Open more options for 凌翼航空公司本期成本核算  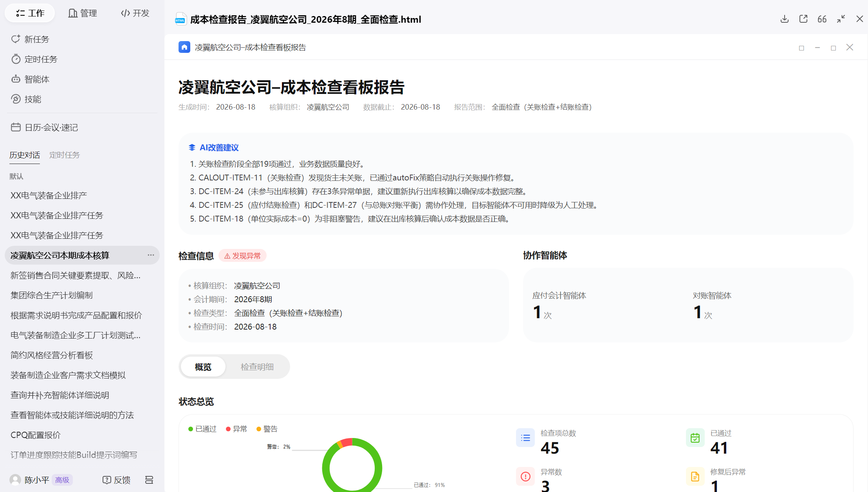pyautogui.click(x=151, y=255)
